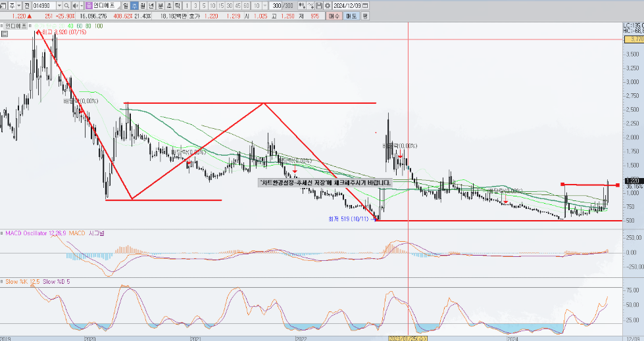Screen dimensions: 644x341
Task: Click the 평 button beside 매도
Action: pos(365,16)
